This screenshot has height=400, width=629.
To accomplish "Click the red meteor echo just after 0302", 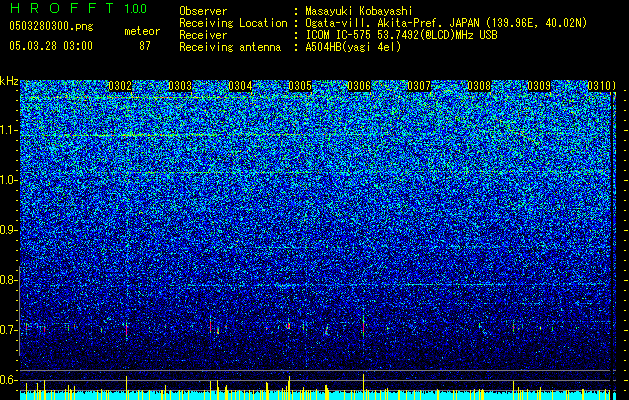I will click(x=126, y=329).
